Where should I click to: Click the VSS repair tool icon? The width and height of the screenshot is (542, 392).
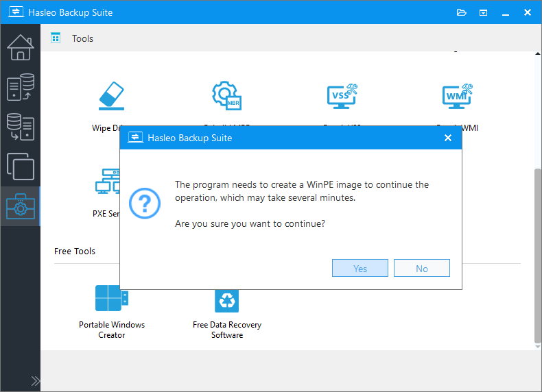[x=342, y=96]
